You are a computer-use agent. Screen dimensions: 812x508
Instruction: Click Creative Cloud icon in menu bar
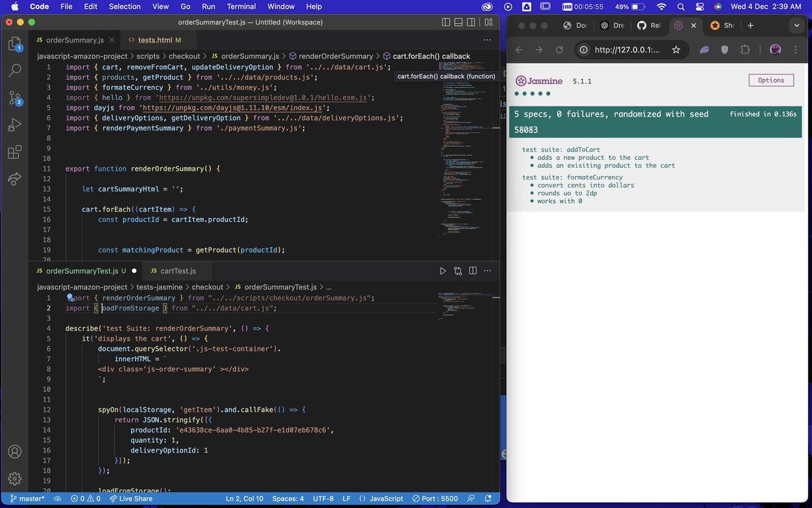tap(487, 7)
